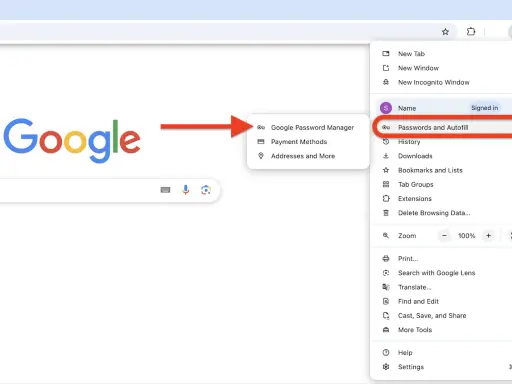Bookmark this page with the star icon
The image size is (512, 384).
pyautogui.click(x=445, y=32)
